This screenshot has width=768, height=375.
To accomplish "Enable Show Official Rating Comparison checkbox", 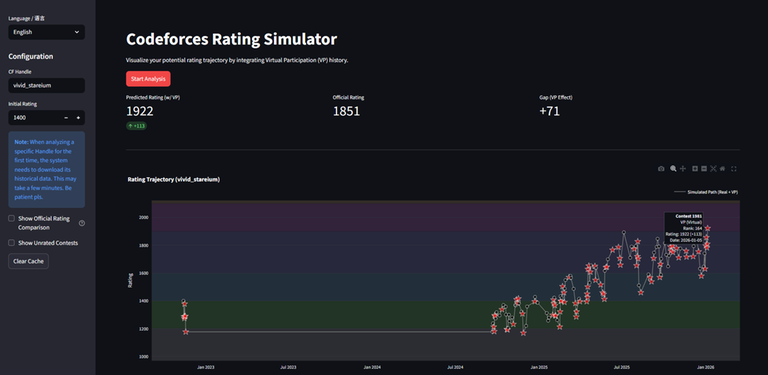I will pyautogui.click(x=11, y=218).
